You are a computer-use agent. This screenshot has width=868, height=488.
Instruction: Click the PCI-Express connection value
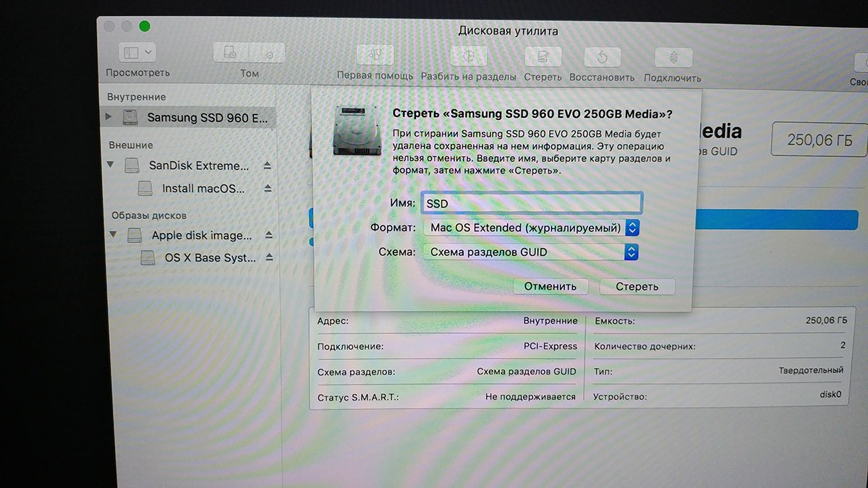click(550, 346)
